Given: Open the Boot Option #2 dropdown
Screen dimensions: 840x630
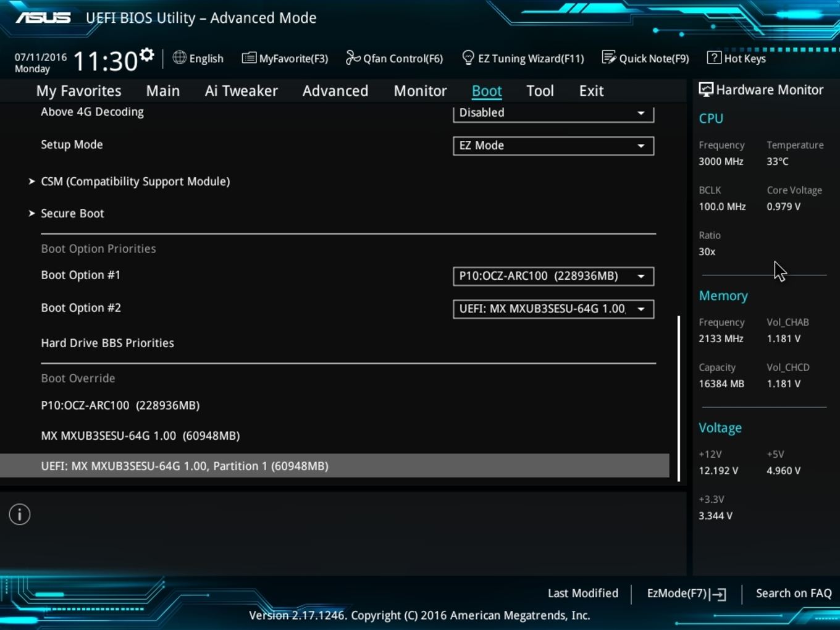Looking at the screenshot, I should [553, 309].
